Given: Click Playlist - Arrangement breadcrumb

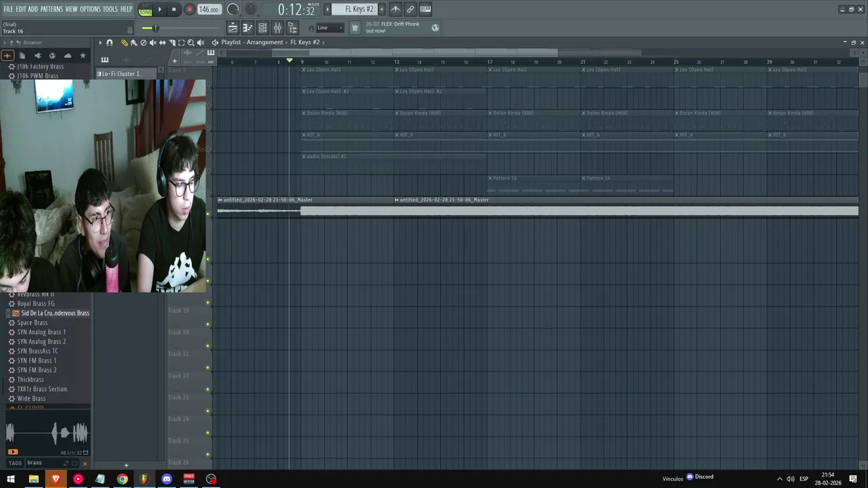Looking at the screenshot, I should pyautogui.click(x=252, y=42).
